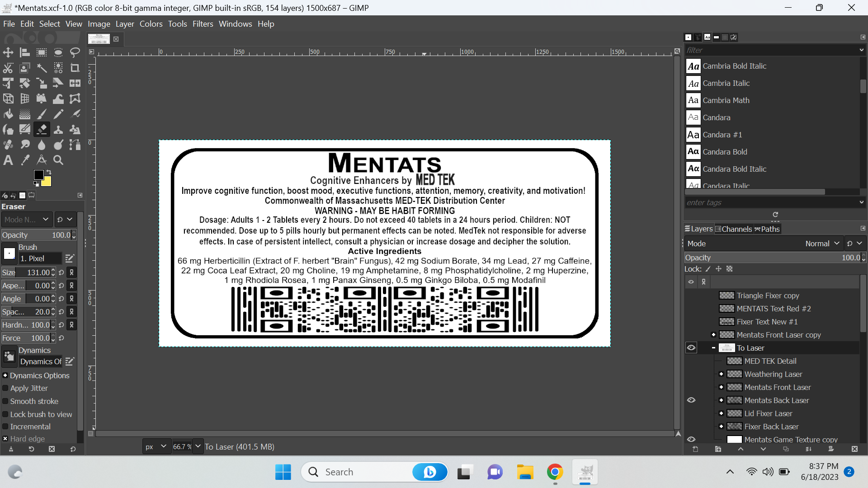Toggle visibility of To Laser layer group
868x488 pixels.
click(691, 348)
